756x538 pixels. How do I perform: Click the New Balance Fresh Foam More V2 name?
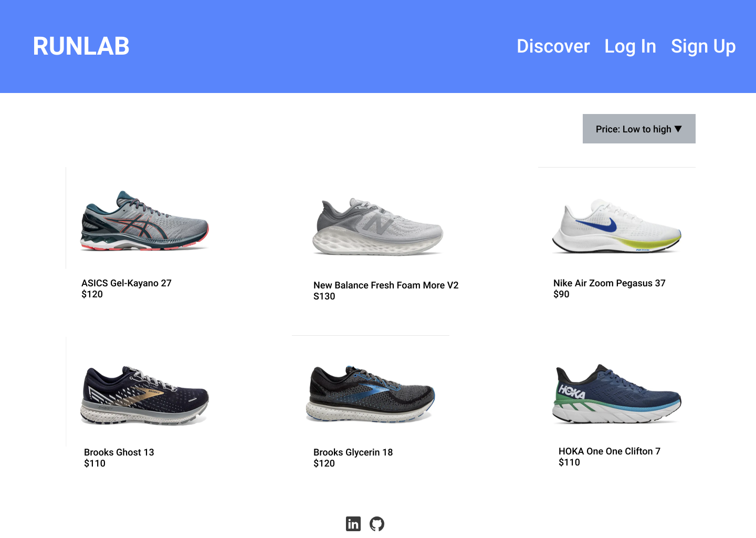coord(386,285)
